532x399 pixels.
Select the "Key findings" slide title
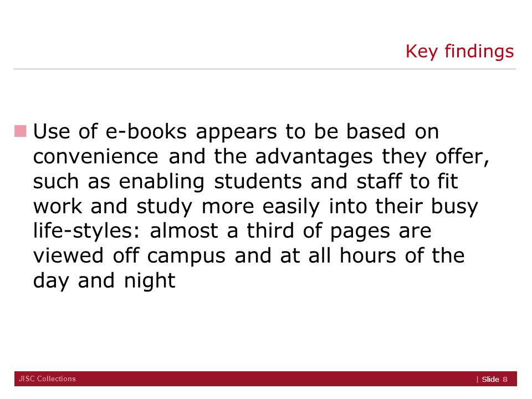coord(459,52)
